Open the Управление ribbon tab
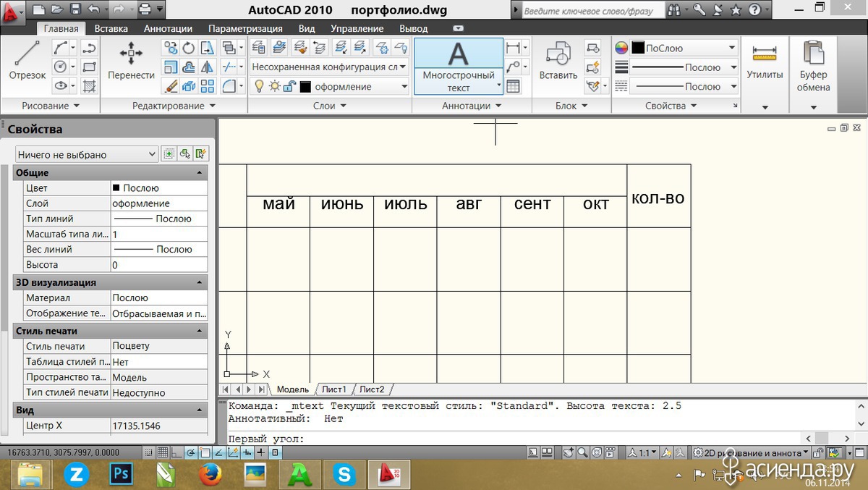Screen dimensions: 868x490 357,29
